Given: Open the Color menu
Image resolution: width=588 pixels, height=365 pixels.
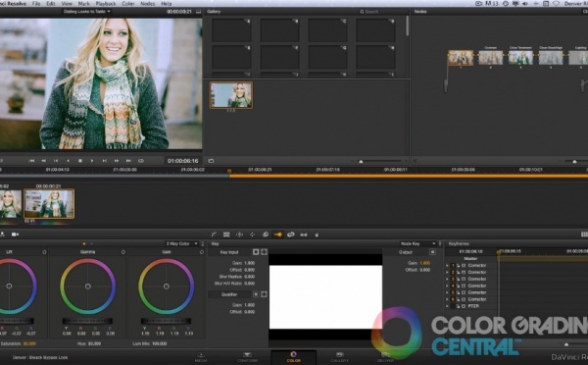Looking at the screenshot, I should point(128,3).
